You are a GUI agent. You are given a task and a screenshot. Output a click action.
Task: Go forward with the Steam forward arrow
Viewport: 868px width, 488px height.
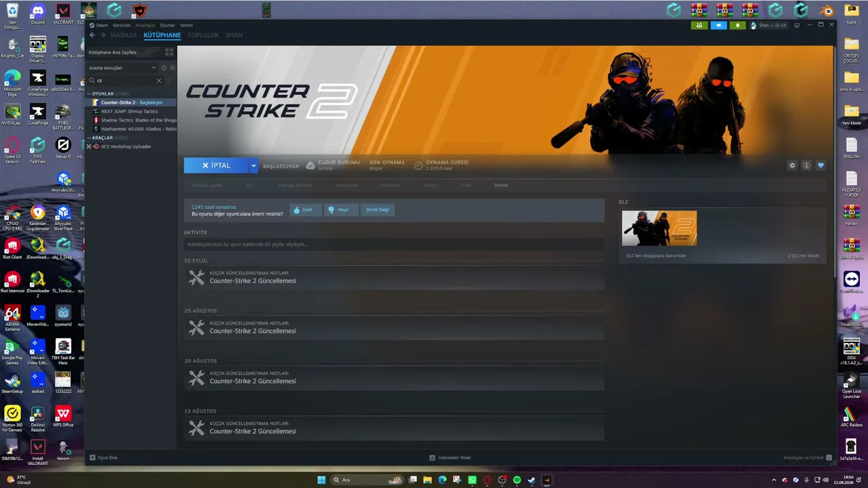pyautogui.click(x=103, y=35)
